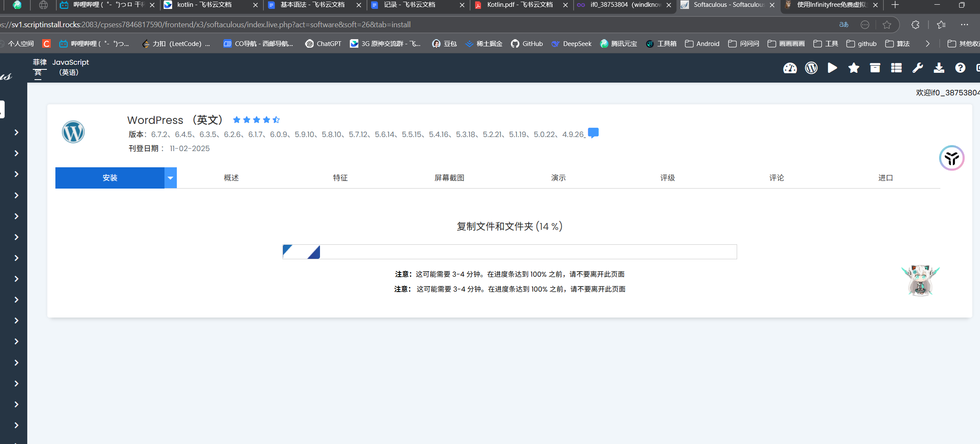This screenshot has width=980, height=444.
Task: Open the 豆包 bookmark
Action: pos(444,44)
